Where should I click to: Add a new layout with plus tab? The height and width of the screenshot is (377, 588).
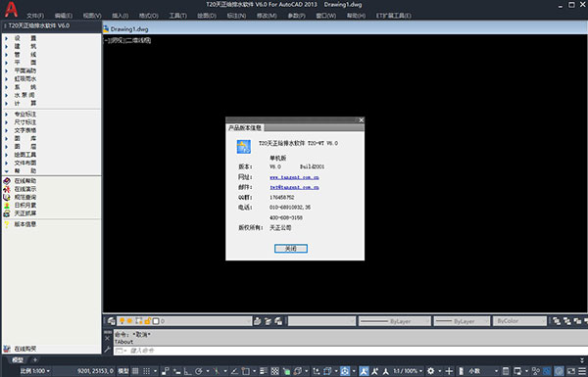35,360
